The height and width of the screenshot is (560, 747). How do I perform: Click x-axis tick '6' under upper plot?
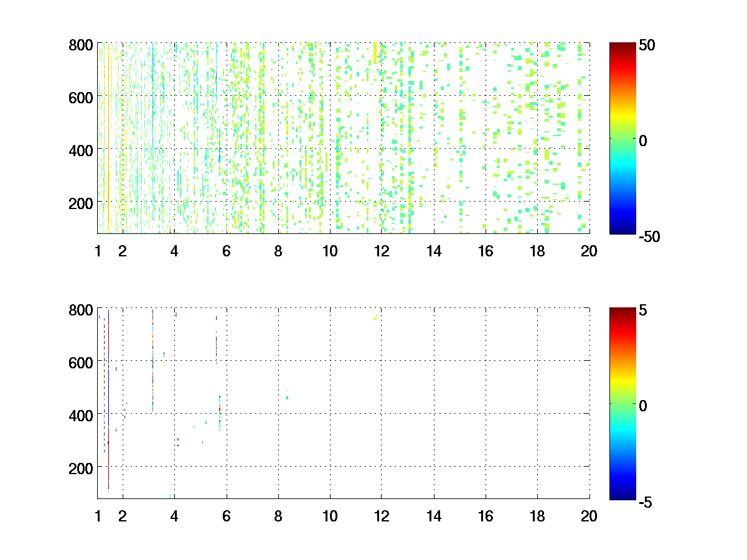pyautogui.click(x=227, y=251)
